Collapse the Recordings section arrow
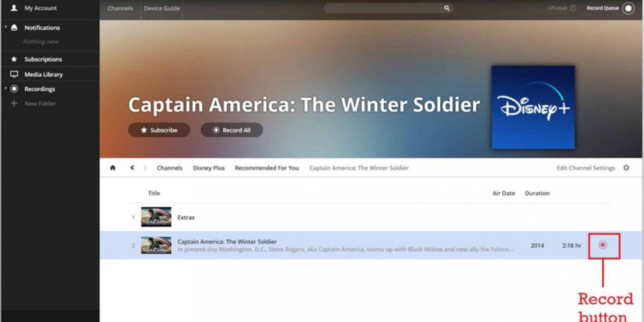 [x=5, y=88]
